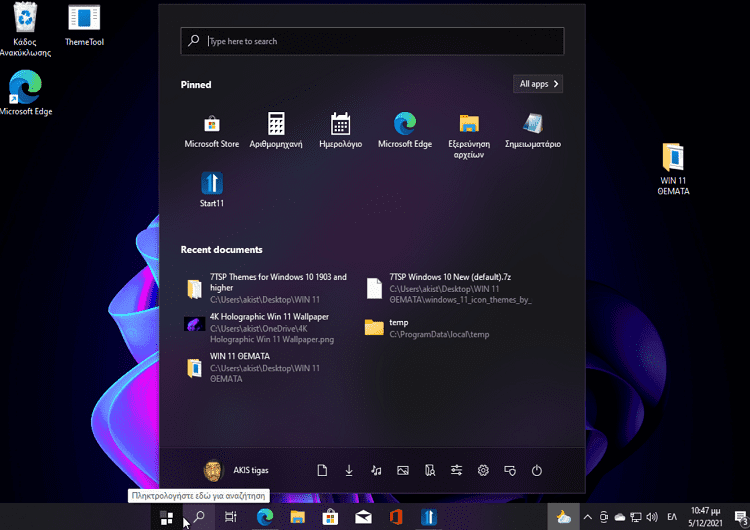750x530 pixels.
Task: Select ThemeTool desktop icon
Action: coord(84,26)
